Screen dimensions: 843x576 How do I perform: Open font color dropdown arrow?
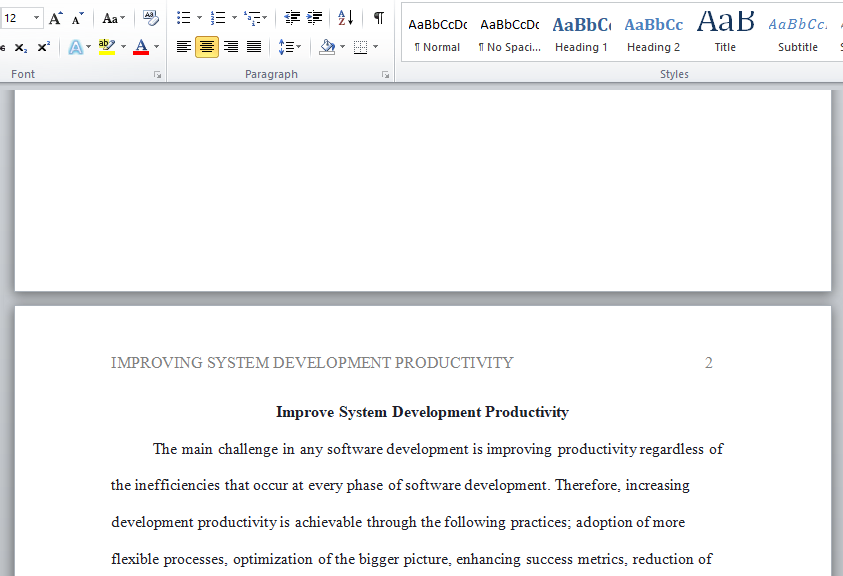(x=156, y=47)
